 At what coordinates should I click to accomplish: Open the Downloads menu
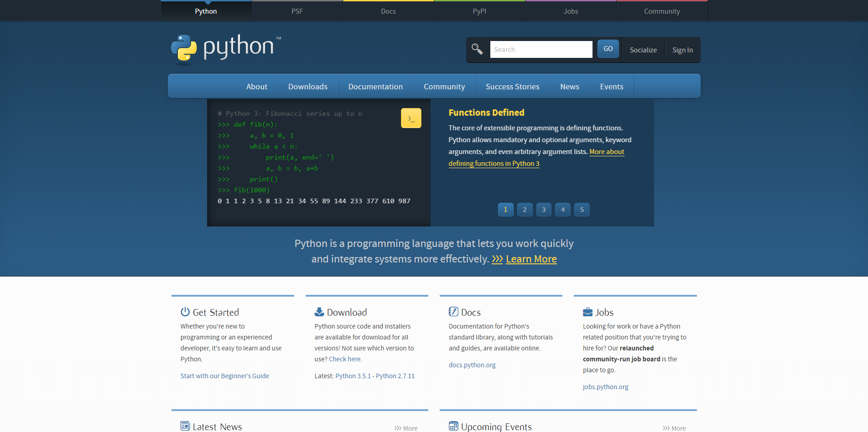[x=308, y=87]
